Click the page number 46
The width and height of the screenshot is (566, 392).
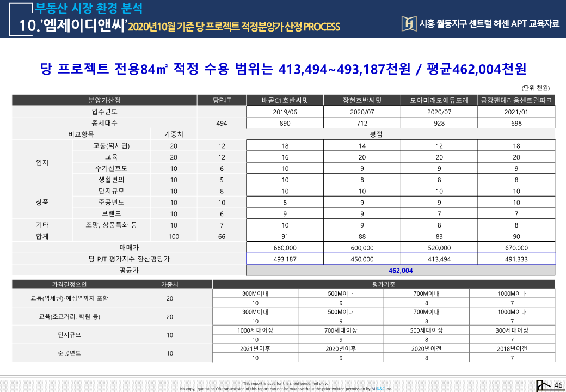click(558, 385)
